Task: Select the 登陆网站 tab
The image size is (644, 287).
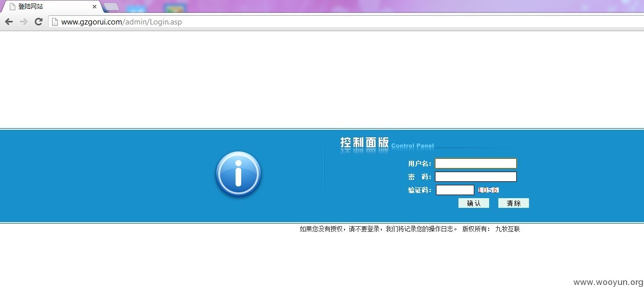Action: coord(51,7)
